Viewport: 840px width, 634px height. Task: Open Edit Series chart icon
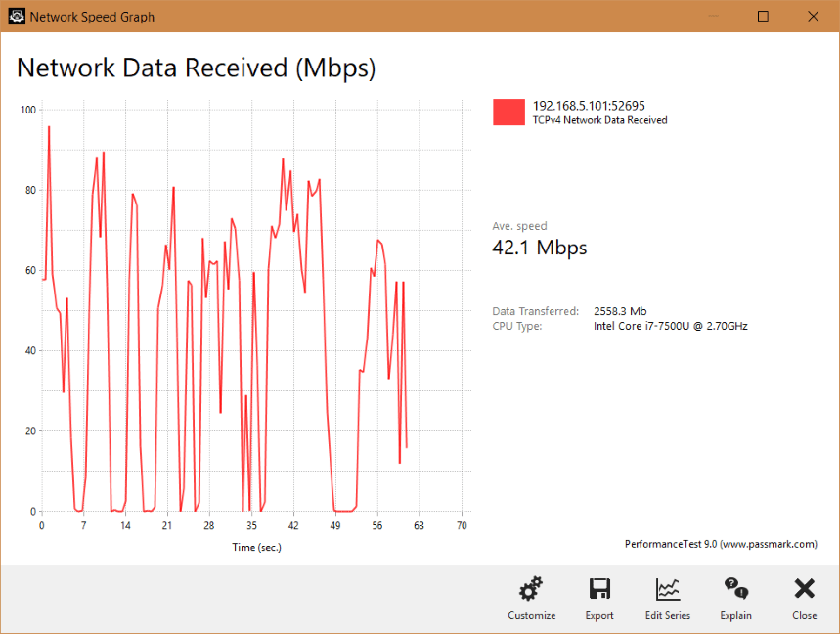[668, 589]
